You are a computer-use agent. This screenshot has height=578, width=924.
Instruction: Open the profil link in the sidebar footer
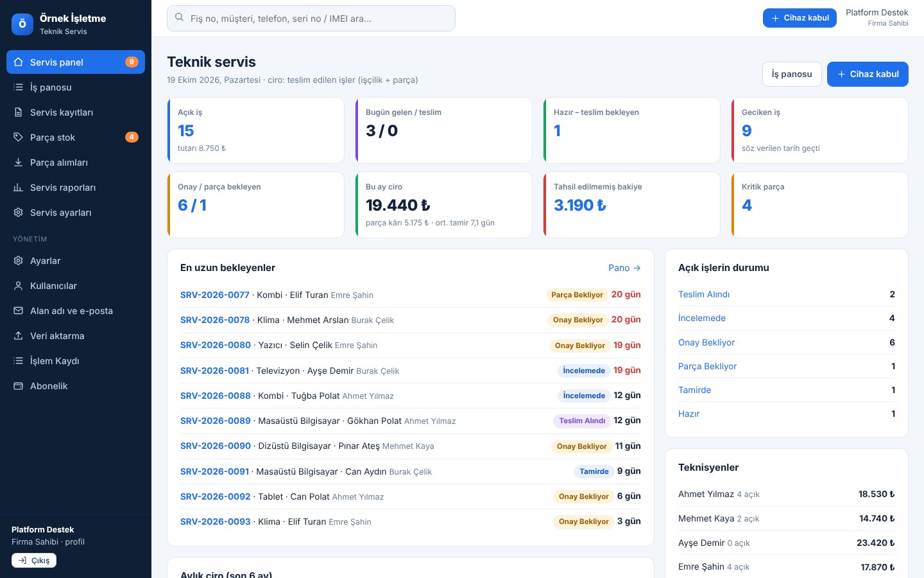point(74,541)
